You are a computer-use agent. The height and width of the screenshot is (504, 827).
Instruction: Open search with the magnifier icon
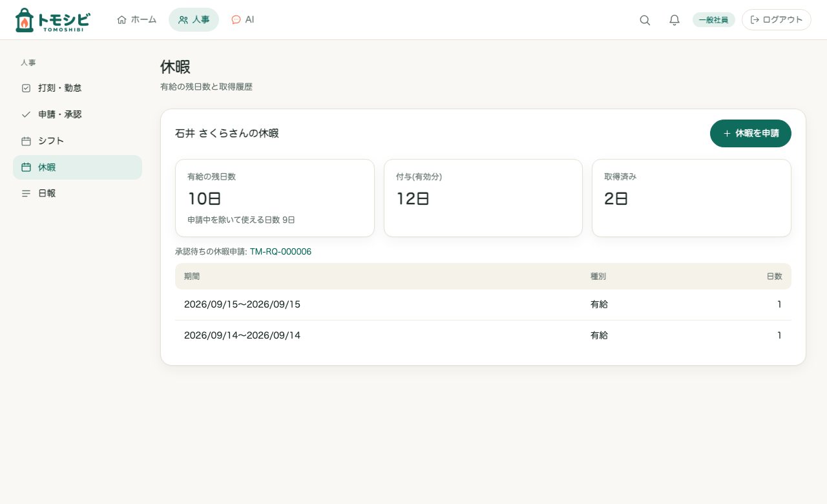pyautogui.click(x=645, y=20)
